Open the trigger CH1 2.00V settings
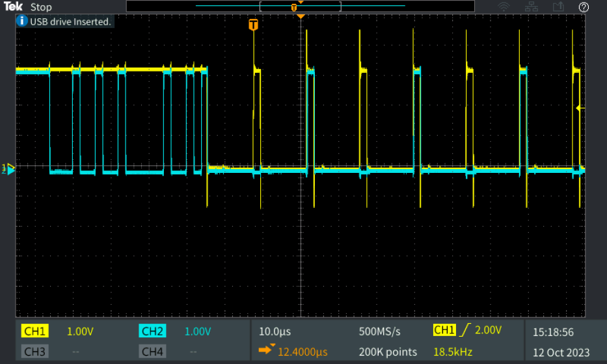Image resolution: width=607 pixels, height=364 pixels. point(468,331)
